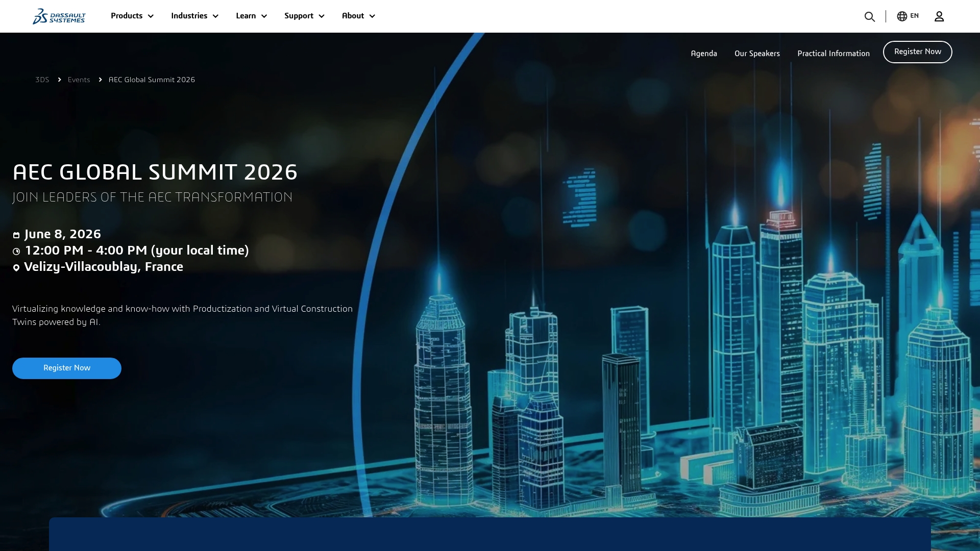Click Velizy-Villacoublay, France location text
This screenshot has height=551, width=980.
pyautogui.click(x=104, y=267)
